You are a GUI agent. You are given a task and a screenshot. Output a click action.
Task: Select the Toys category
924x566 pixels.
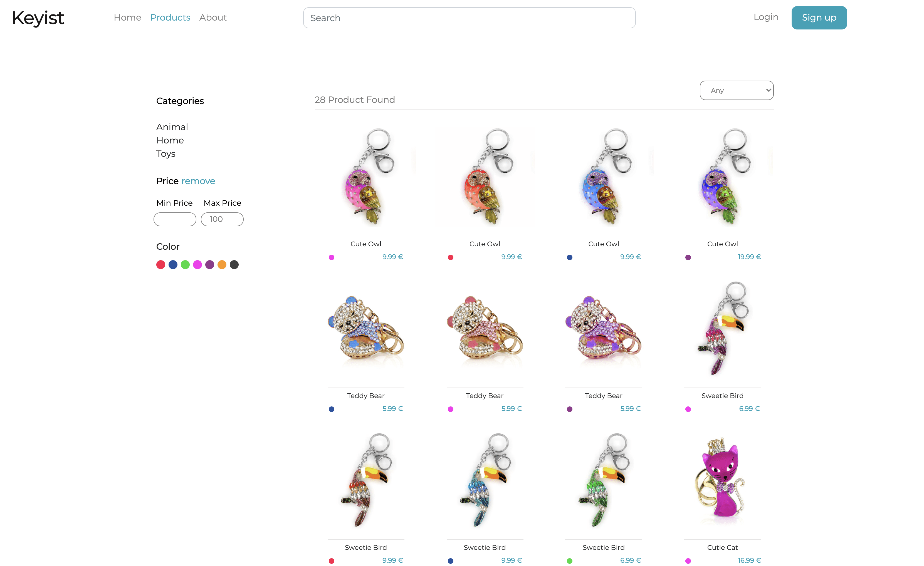tap(166, 154)
